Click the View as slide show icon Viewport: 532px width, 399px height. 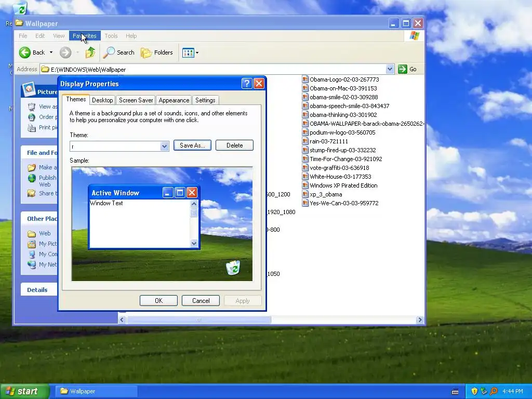pyautogui.click(x=32, y=107)
